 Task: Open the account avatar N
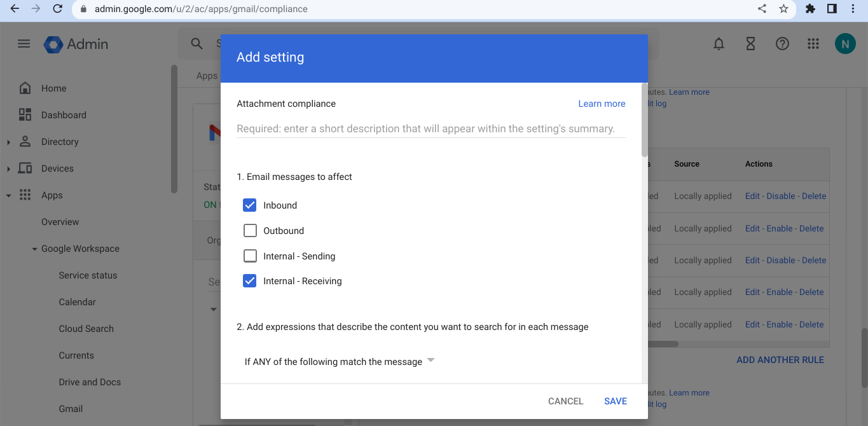[845, 44]
